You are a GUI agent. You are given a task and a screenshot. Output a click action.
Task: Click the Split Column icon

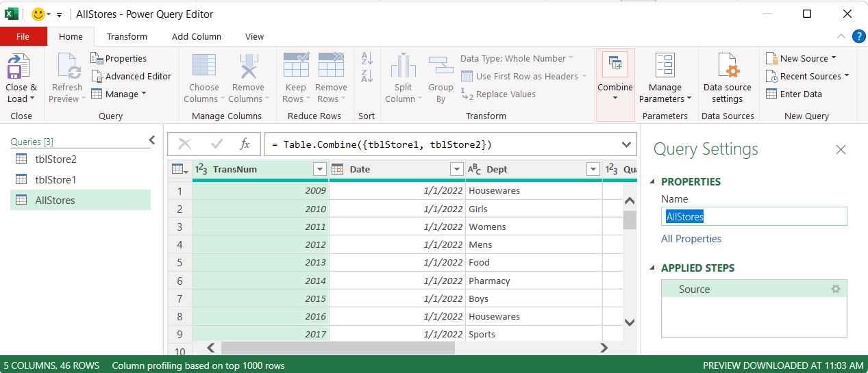click(x=404, y=67)
